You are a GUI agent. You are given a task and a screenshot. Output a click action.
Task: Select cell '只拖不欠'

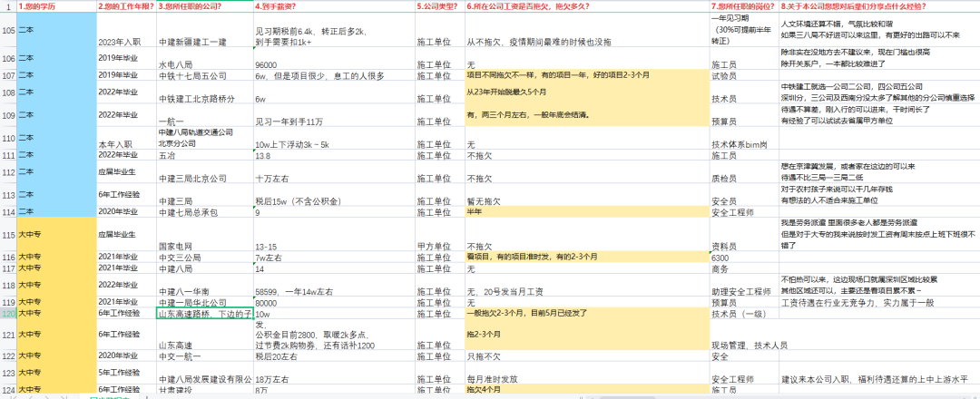pyautogui.click(x=587, y=356)
